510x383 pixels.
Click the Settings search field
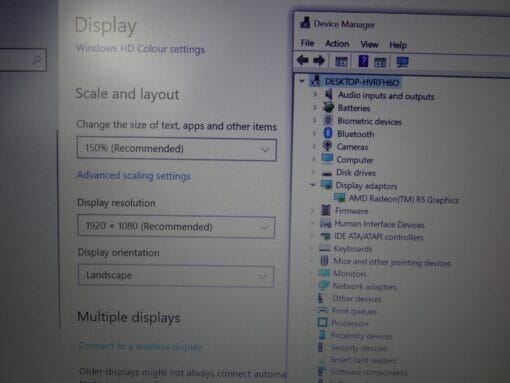point(23,60)
